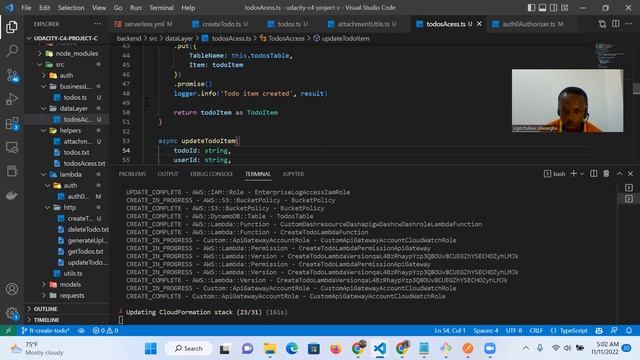Viewport: 640px width, 360px height.
Task: Click Spaces: 4 indentation setting
Action: [485, 330]
